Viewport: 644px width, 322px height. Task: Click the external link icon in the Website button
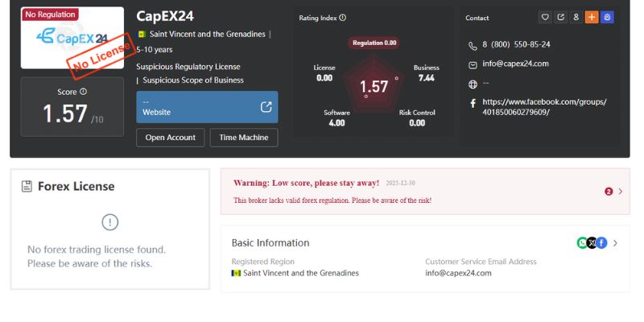coord(266,107)
